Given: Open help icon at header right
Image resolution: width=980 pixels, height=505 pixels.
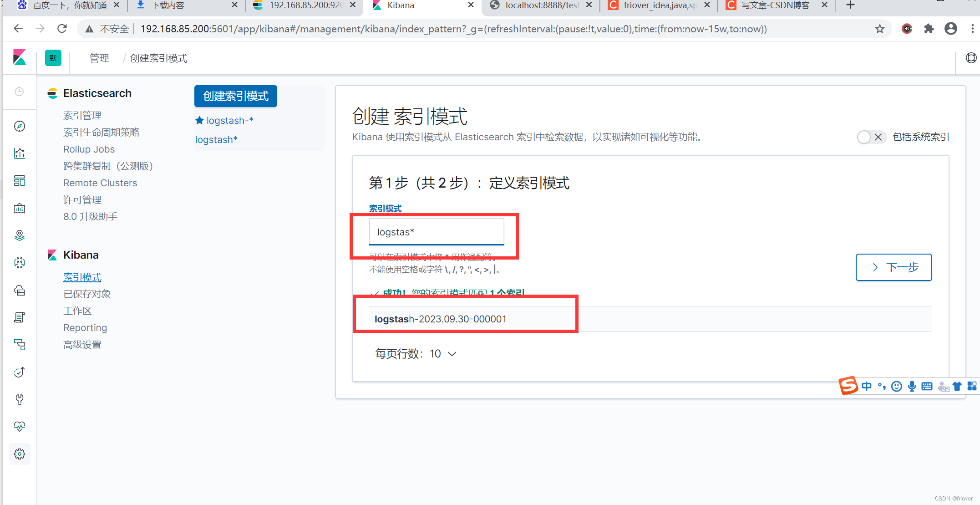Looking at the screenshot, I should click(x=971, y=58).
